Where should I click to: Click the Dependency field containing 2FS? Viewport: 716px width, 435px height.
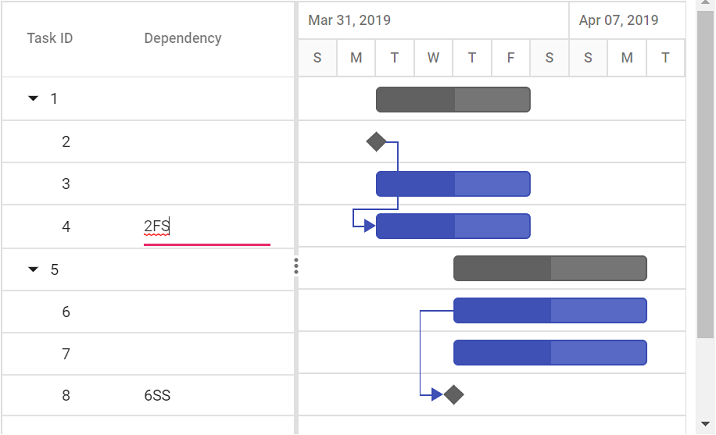(x=207, y=227)
